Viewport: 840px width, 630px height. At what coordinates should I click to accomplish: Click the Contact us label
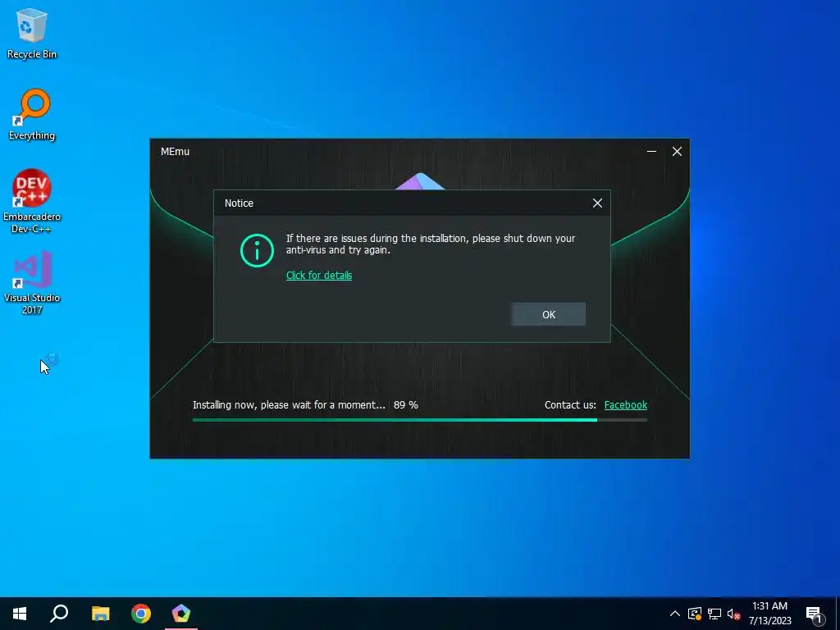pos(570,405)
